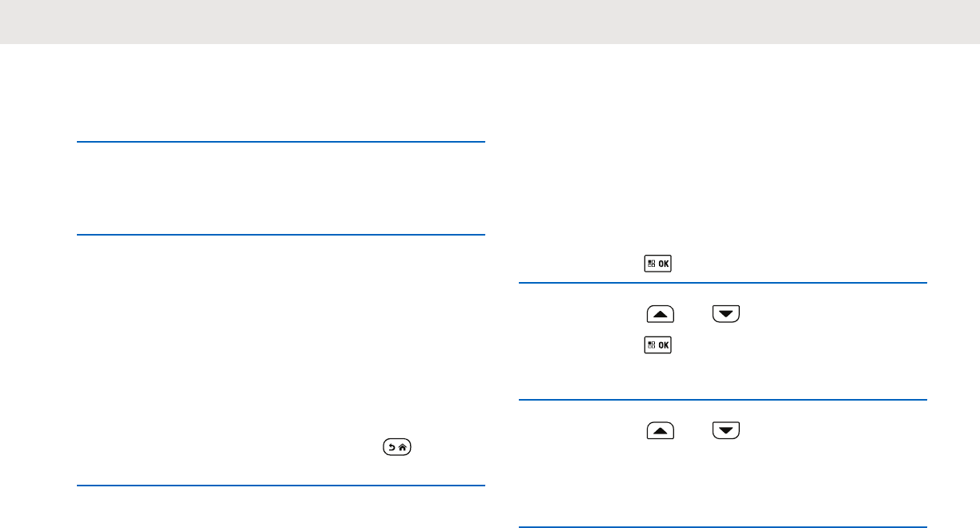
Task: Click the gray header bar at the top
Action: [490, 22]
